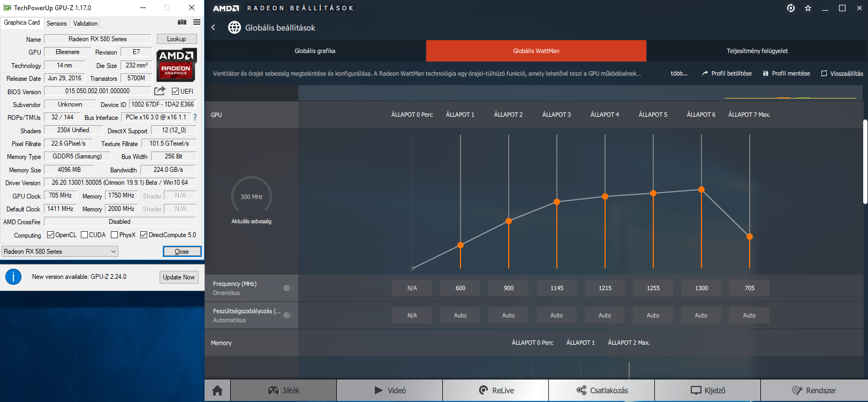The height and width of the screenshot is (402, 868).
Task: Open the Játék section
Action: click(283, 391)
